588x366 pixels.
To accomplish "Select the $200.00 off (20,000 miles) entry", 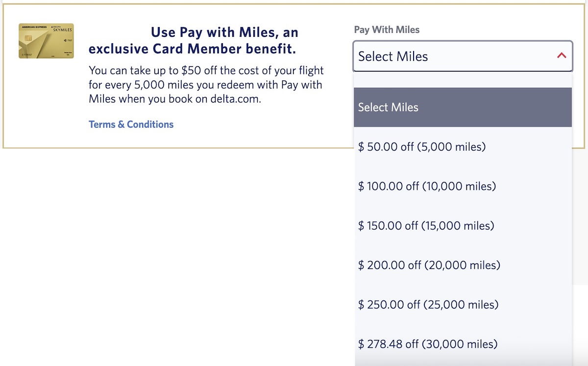I will [x=429, y=265].
